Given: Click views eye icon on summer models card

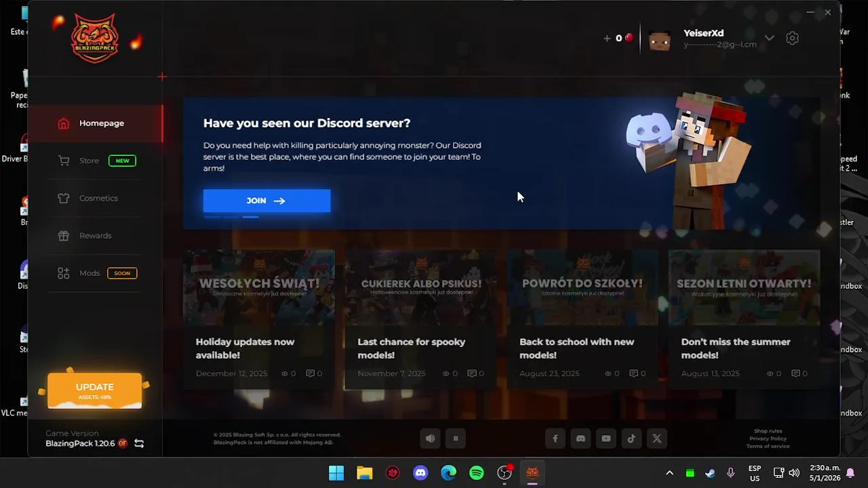Looking at the screenshot, I should tap(770, 373).
